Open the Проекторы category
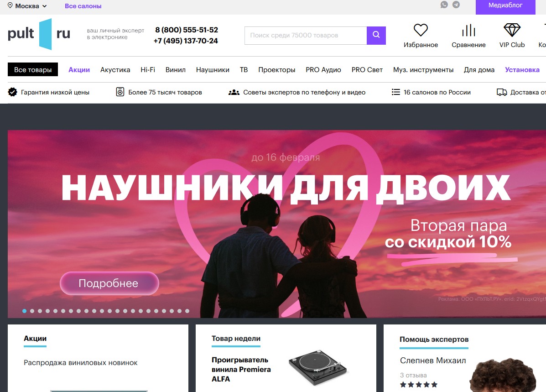This screenshot has height=392, width=546. (x=277, y=70)
